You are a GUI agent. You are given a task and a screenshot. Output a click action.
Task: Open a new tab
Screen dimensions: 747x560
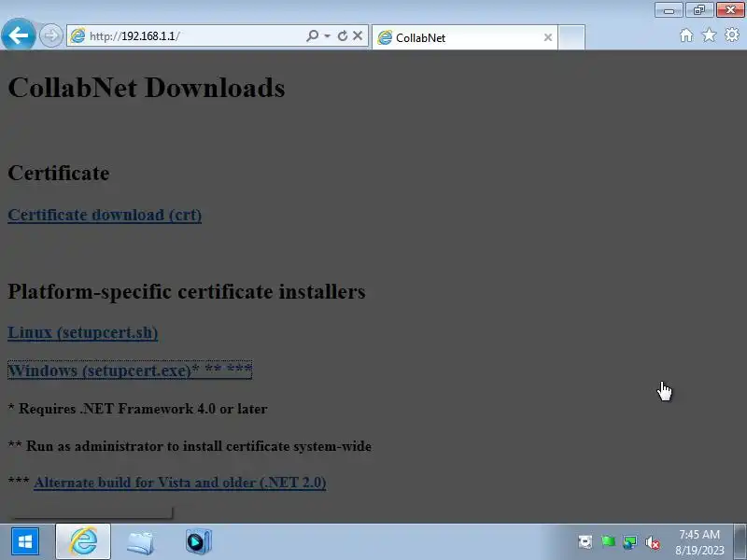coord(571,37)
